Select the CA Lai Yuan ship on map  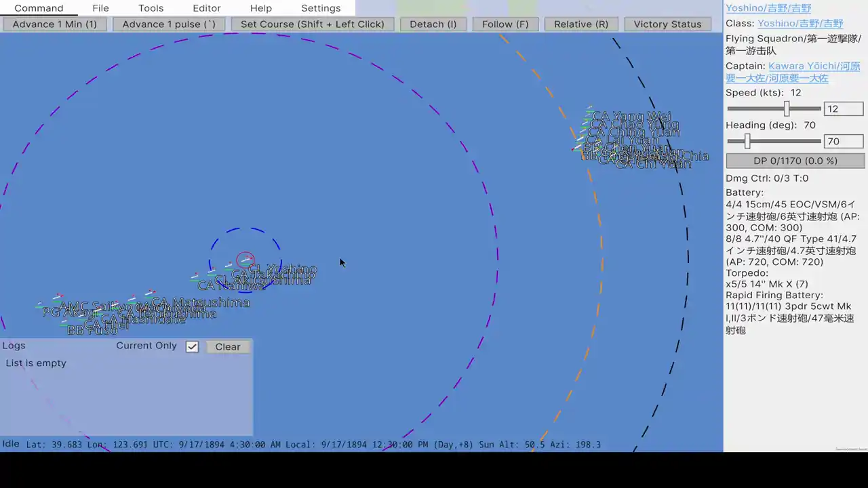[623, 140]
